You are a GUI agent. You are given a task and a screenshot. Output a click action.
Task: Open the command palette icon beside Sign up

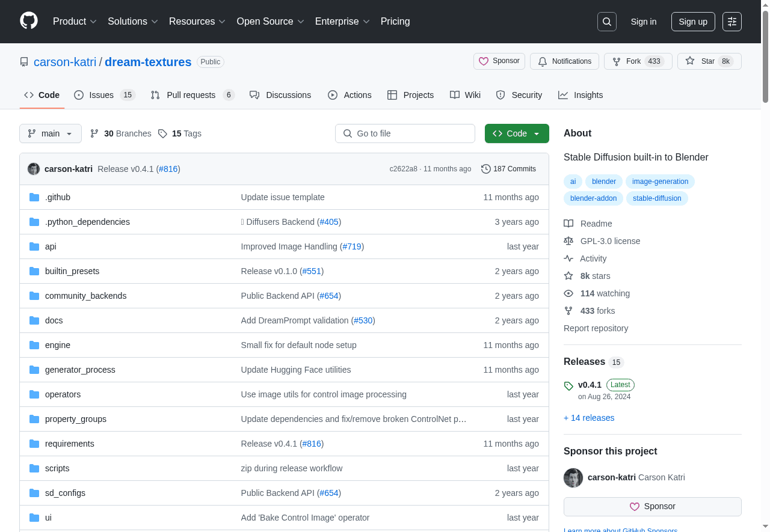pos(732,22)
